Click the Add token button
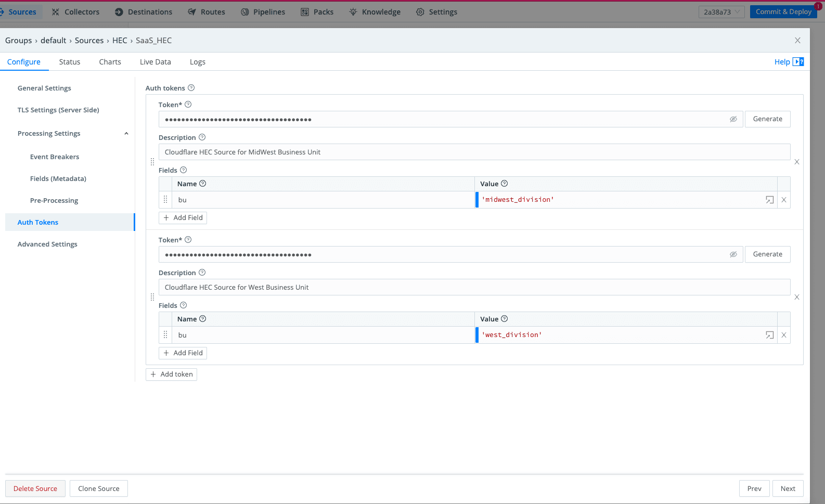Screen dimensions: 825x504 171,374
